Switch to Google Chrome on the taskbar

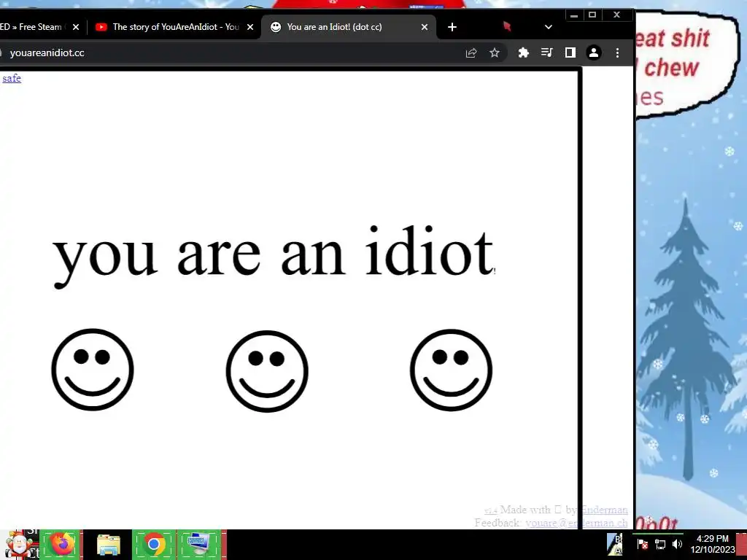pyautogui.click(x=154, y=545)
